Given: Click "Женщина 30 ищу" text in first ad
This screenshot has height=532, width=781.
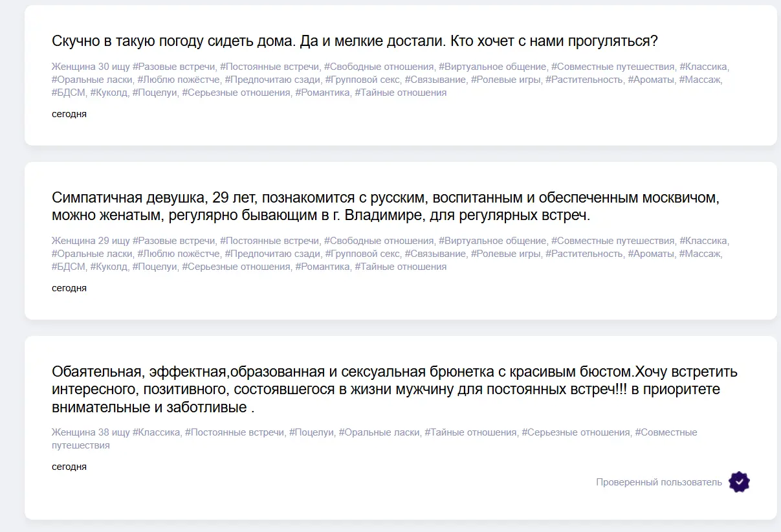Looking at the screenshot, I should tap(91, 67).
